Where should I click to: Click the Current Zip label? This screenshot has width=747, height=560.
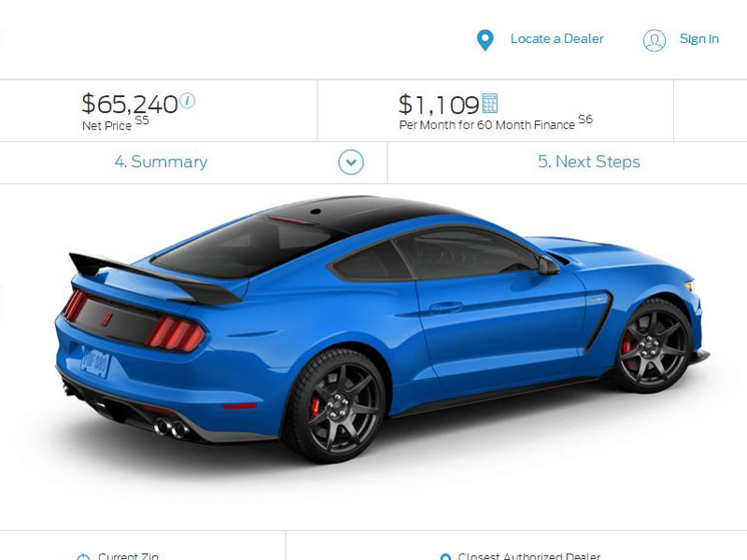pos(128,555)
